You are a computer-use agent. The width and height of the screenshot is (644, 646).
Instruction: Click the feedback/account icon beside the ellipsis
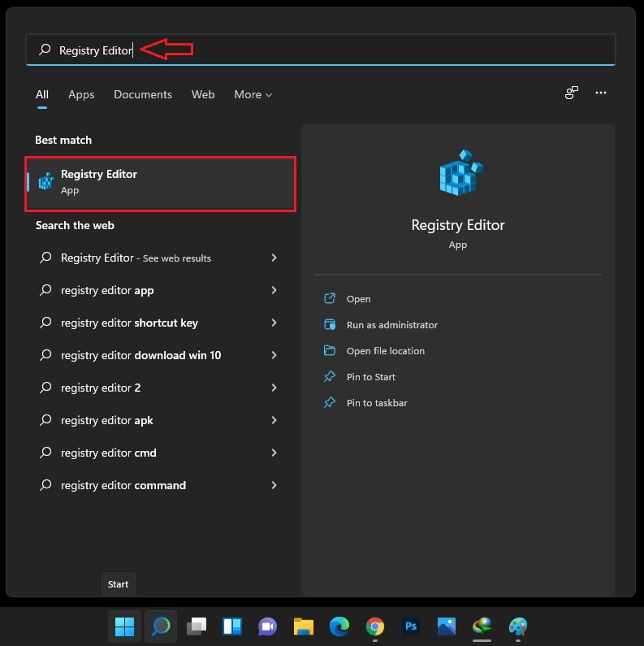tap(572, 93)
